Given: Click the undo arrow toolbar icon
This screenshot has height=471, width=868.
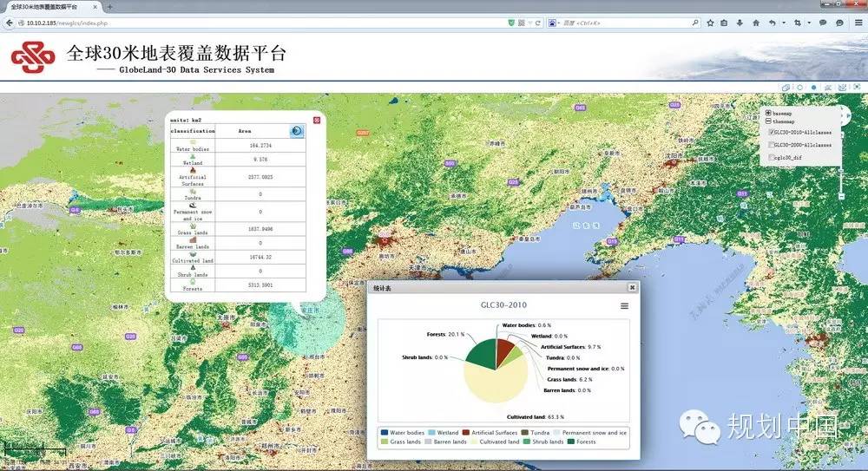Looking at the screenshot, I should click(773, 23).
